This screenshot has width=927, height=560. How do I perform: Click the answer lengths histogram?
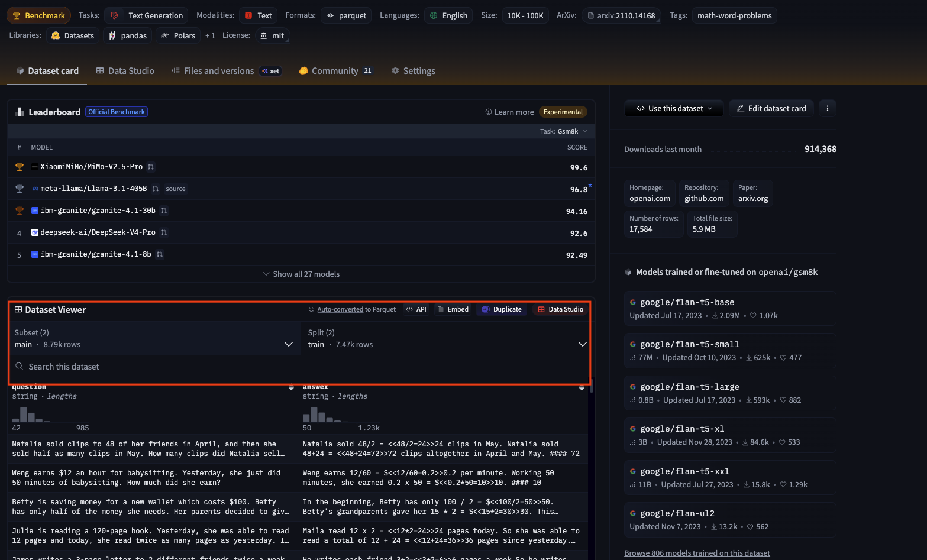pos(341,414)
